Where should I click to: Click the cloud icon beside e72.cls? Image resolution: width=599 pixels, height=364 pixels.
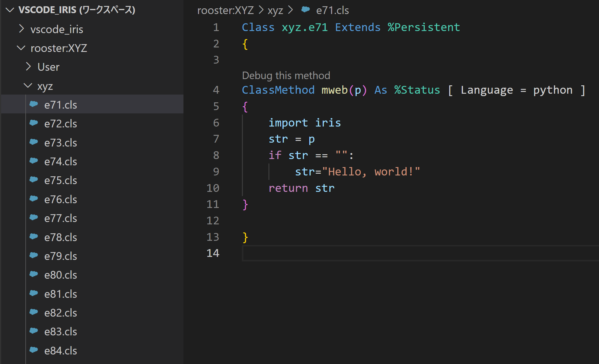coord(34,123)
